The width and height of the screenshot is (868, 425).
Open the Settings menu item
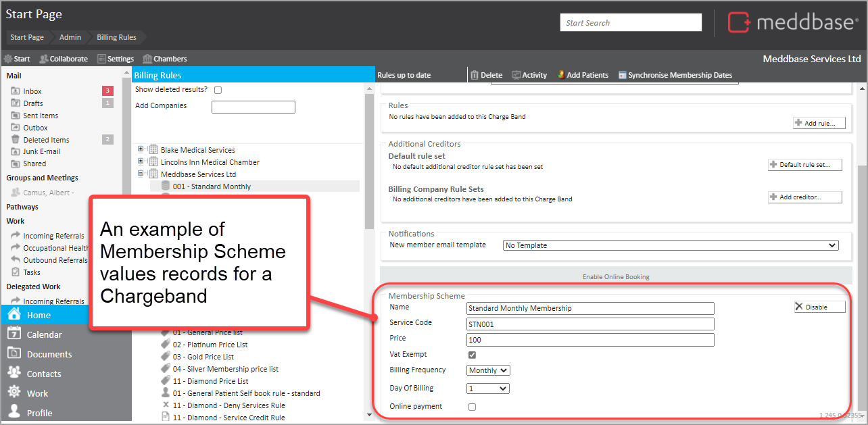coord(116,59)
